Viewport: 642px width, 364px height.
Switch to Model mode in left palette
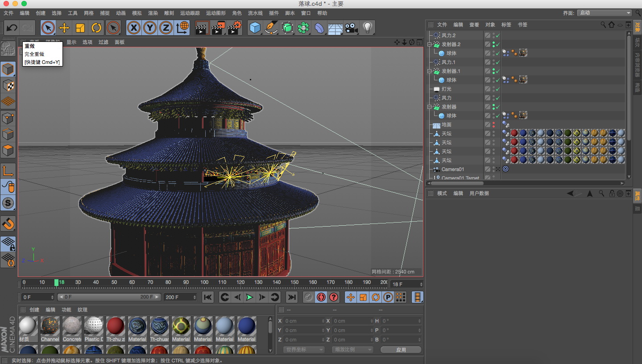8,69
